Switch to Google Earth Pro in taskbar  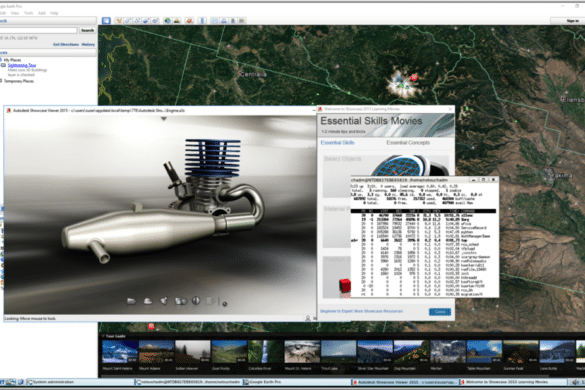pyautogui.click(x=297, y=382)
